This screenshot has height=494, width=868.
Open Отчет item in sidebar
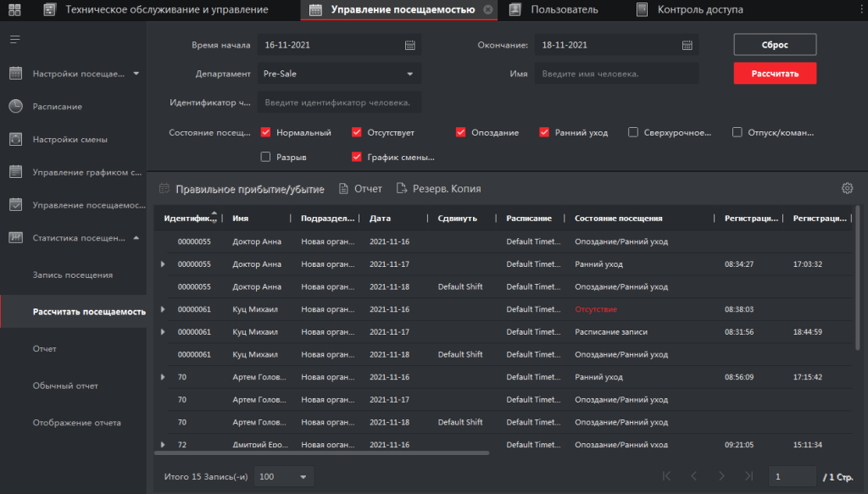(x=44, y=348)
